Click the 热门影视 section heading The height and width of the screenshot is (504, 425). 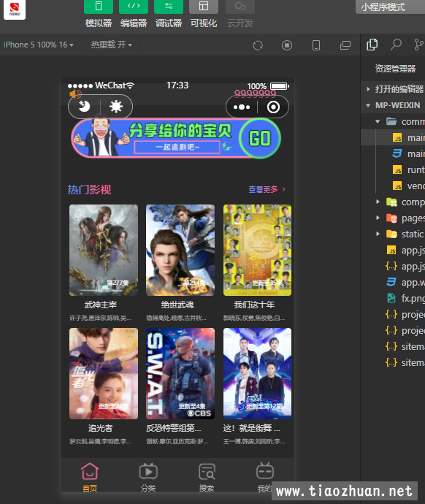point(89,190)
